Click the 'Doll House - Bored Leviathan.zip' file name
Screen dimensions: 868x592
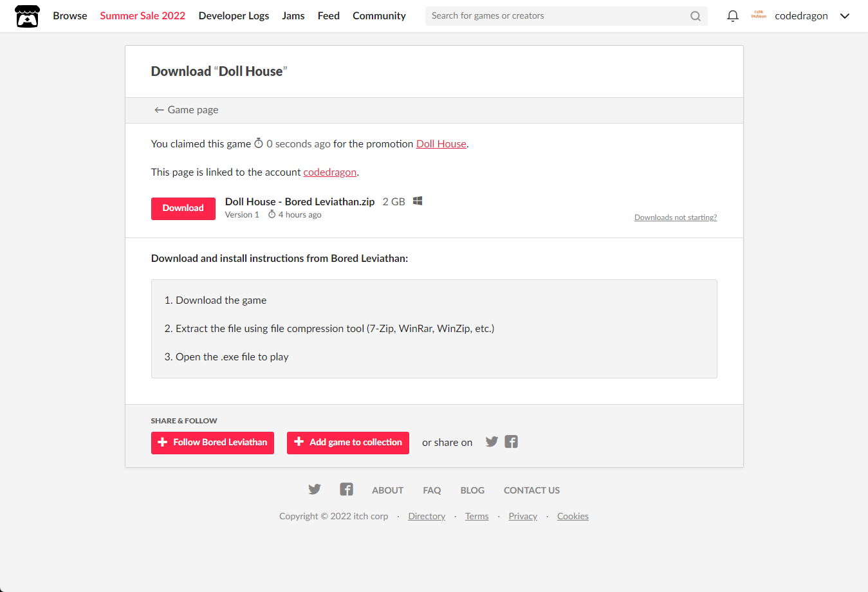pyautogui.click(x=300, y=202)
